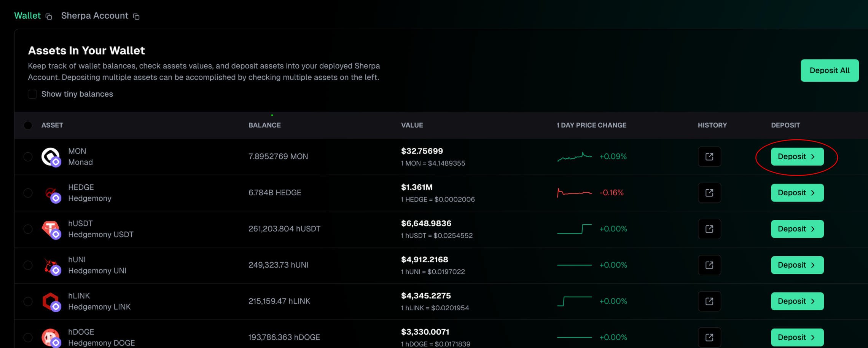Open hUSDT history external link icon
Screen dimensions: 868x348
[709, 229]
